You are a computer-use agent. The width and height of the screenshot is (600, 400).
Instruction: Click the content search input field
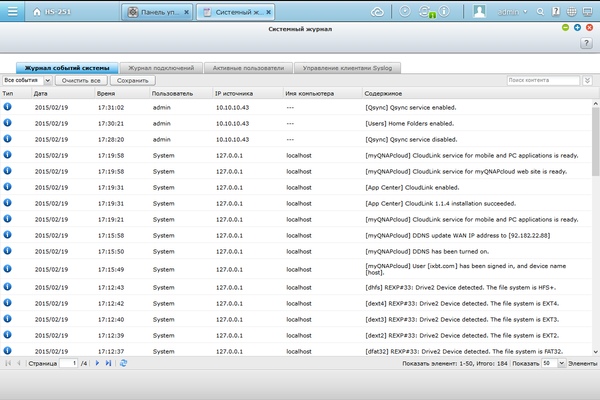[x=544, y=79]
